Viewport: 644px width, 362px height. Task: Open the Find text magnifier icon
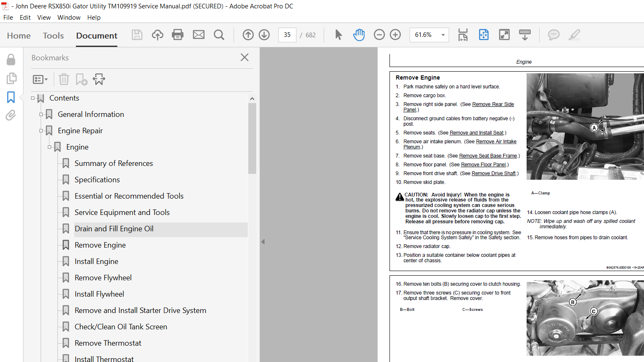(219, 35)
